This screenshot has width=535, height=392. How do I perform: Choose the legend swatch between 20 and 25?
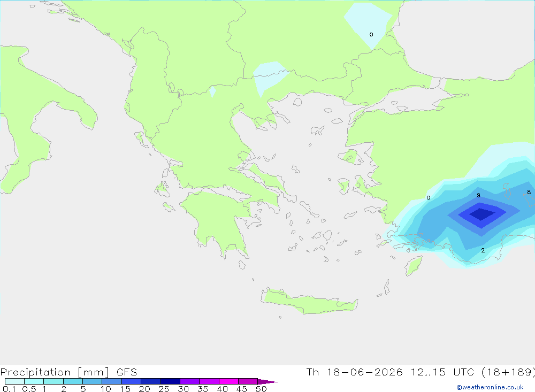pos(151,381)
